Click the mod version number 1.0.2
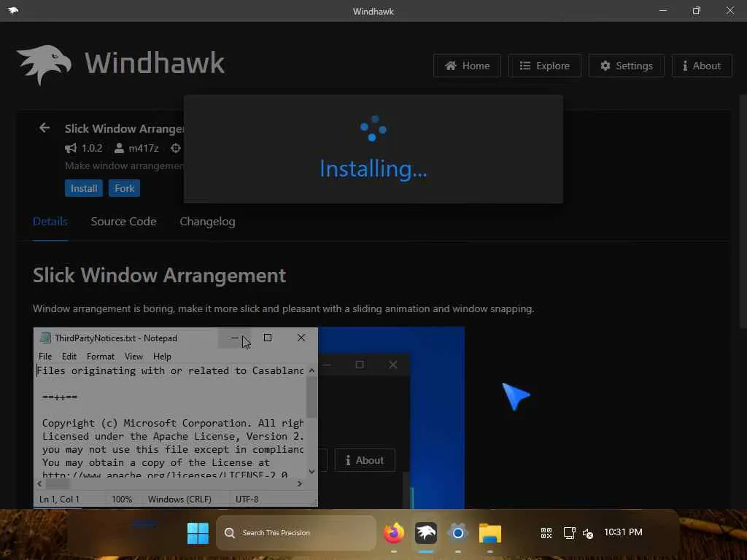Screen dimensions: 747x560 (x=92, y=148)
